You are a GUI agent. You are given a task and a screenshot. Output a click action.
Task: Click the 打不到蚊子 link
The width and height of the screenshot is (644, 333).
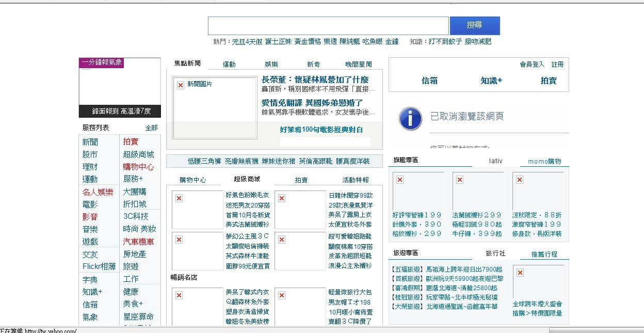pyautogui.click(x=445, y=41)
